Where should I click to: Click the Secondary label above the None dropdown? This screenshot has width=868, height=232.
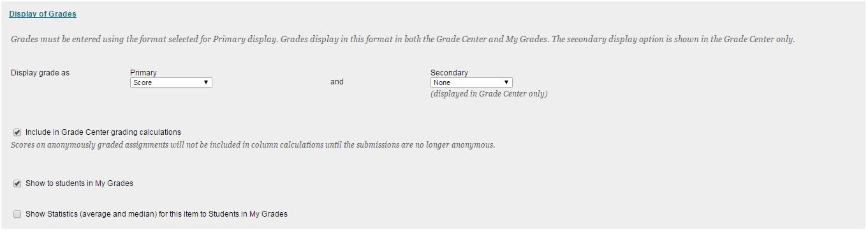(x=449, y=73)
